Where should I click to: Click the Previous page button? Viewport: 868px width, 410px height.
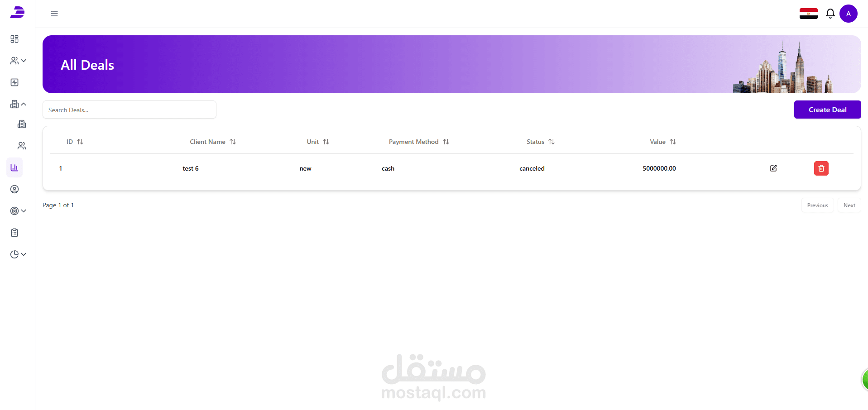coord(818,205)
